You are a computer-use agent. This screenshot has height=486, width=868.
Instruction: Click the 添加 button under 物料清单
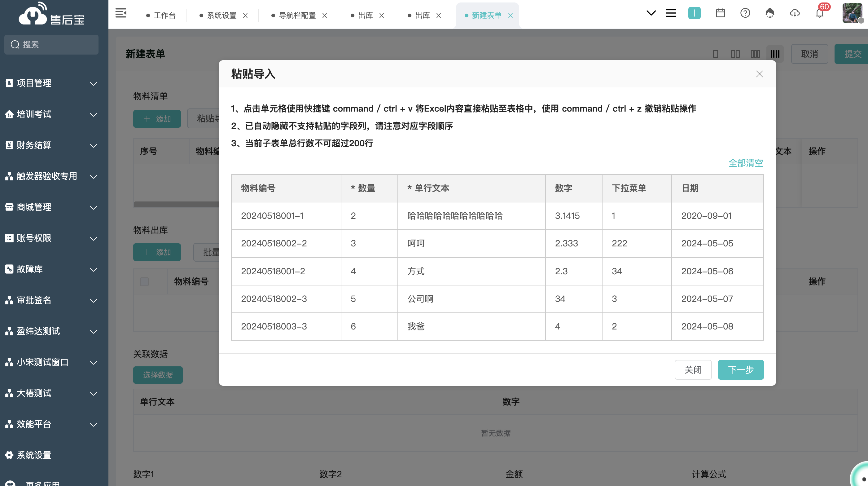[x=157, y=119]
